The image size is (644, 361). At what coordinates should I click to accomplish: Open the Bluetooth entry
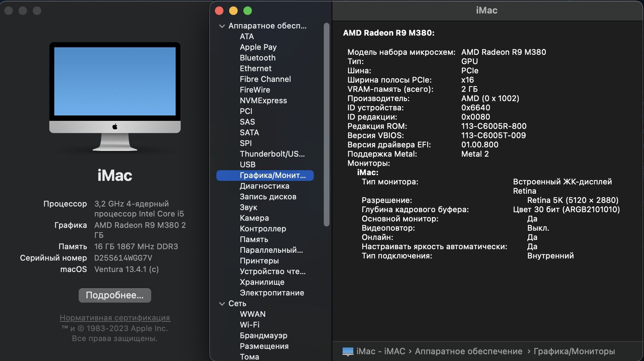258,58
